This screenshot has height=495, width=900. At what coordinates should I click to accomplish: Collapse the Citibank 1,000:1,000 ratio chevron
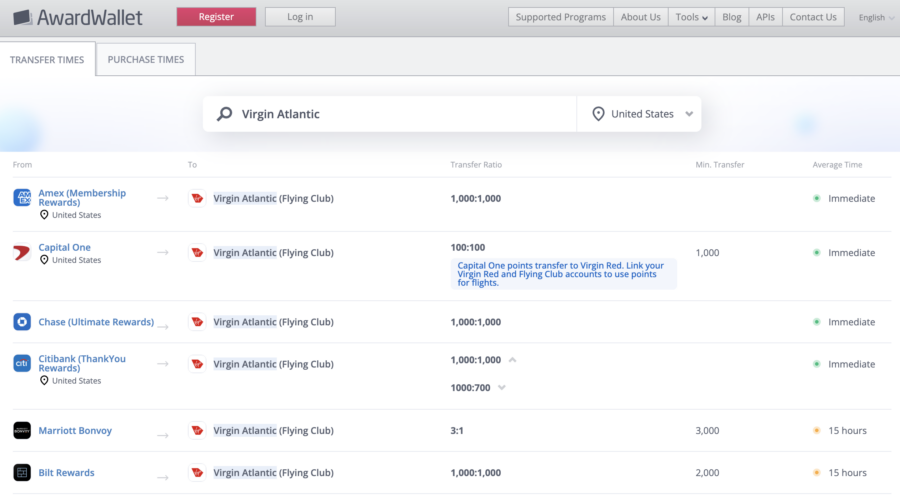click(x=513, y=360)
